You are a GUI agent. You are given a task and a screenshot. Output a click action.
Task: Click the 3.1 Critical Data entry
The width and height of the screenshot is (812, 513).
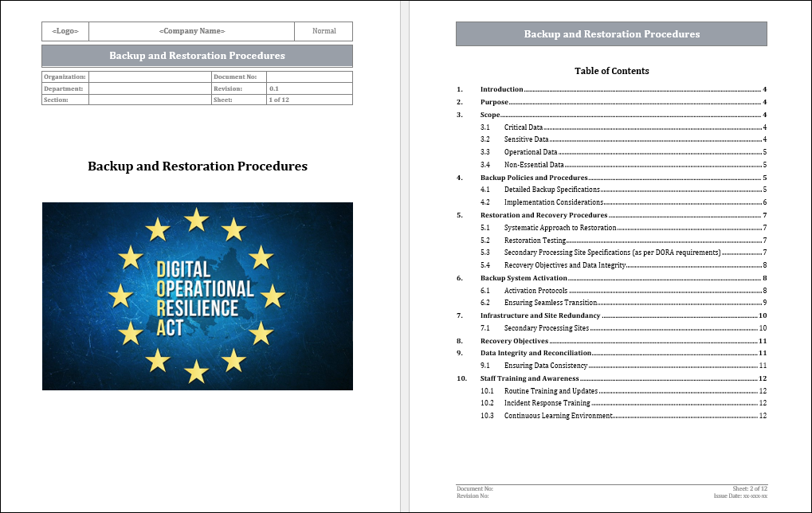pyautogui.click(x=523, y=127)
